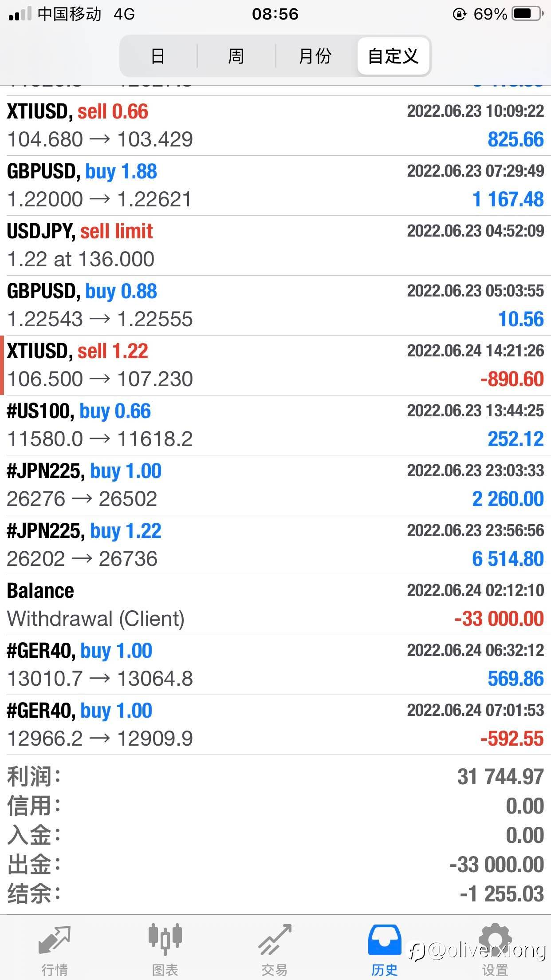Tap the 08:56 clock in status bar
The image size is (551, 980).
275,14
